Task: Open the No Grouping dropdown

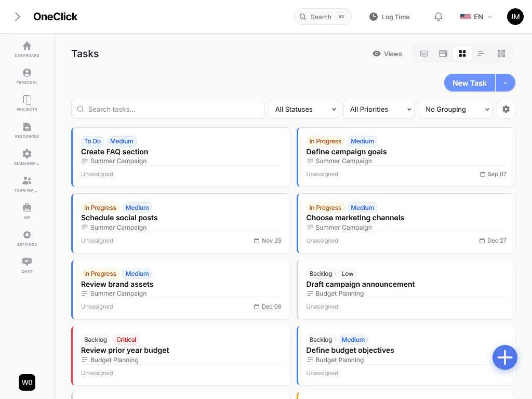Action: [x=455, y=109]
